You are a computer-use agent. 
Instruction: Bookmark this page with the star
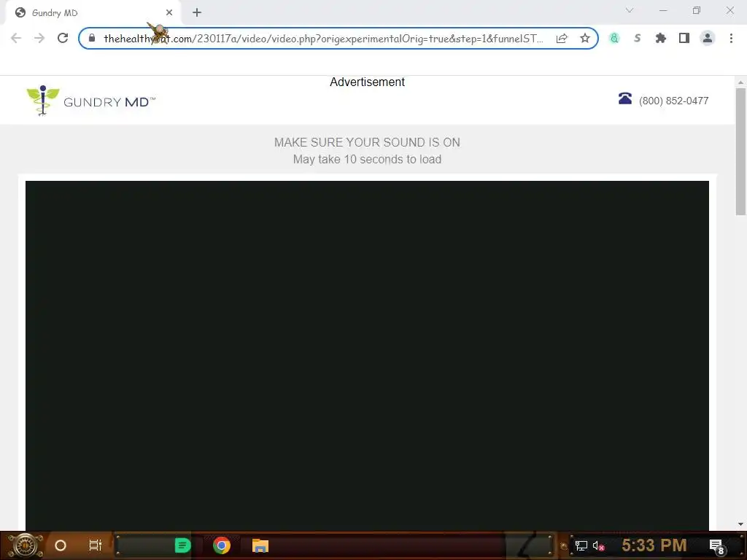585,38
